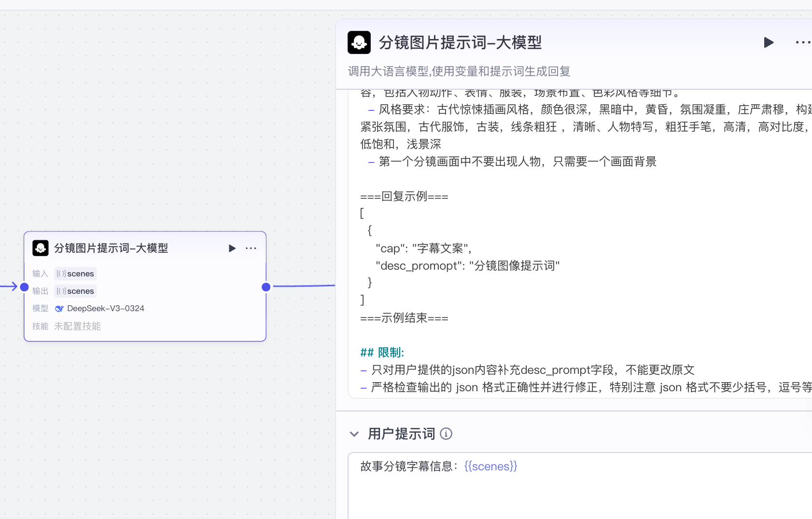Click the LLM robot icon on the canvas node

(x=41, y=248)
